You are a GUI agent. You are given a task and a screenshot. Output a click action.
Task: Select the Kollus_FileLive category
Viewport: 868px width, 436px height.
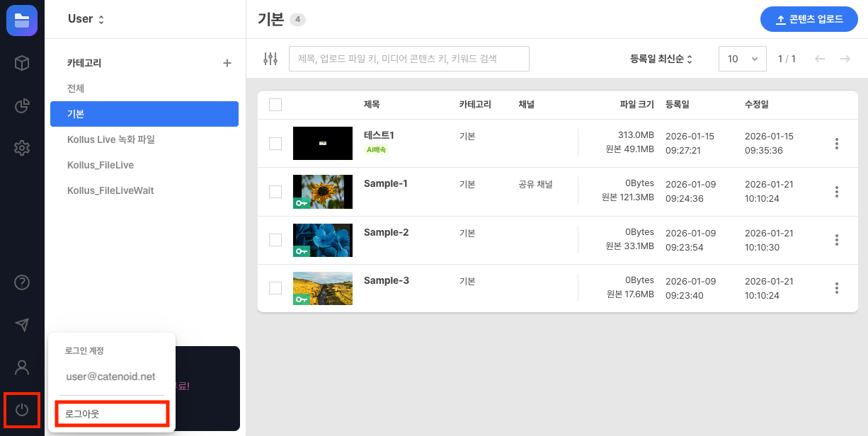coord(101,165)
